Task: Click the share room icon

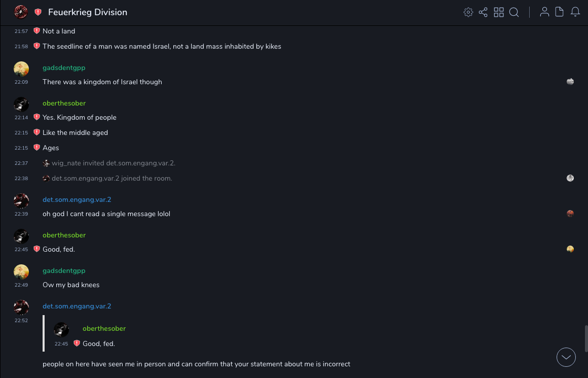Action: 483,12
